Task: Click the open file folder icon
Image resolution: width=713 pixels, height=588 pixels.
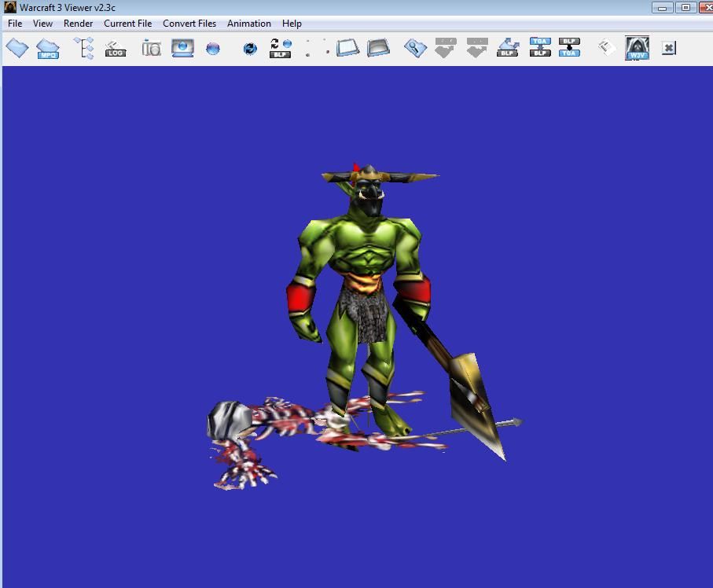Action: pyautogui.click(x=17, y=48)
